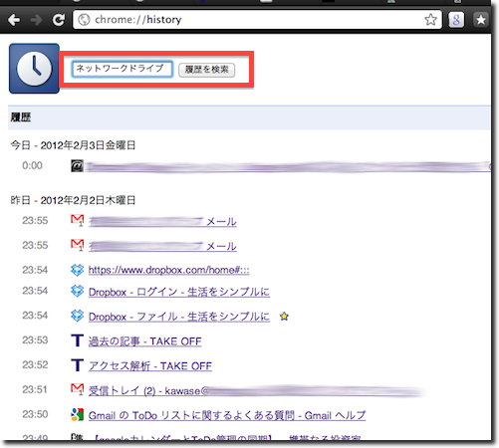Viewport: 499px width, 448px height.
Task: Click the 23:53 timestamp
Action: [35, 340]
